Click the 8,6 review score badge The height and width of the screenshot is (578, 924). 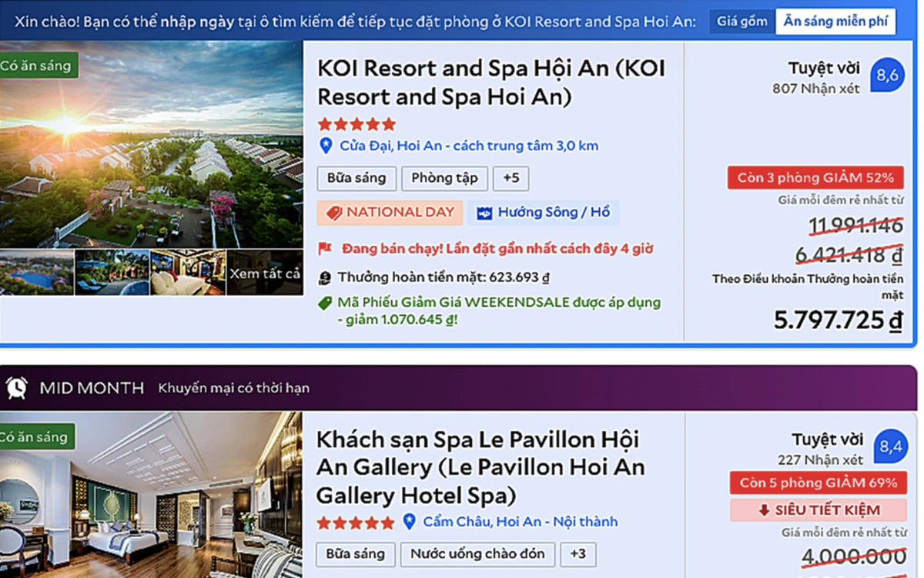point(888,76)
